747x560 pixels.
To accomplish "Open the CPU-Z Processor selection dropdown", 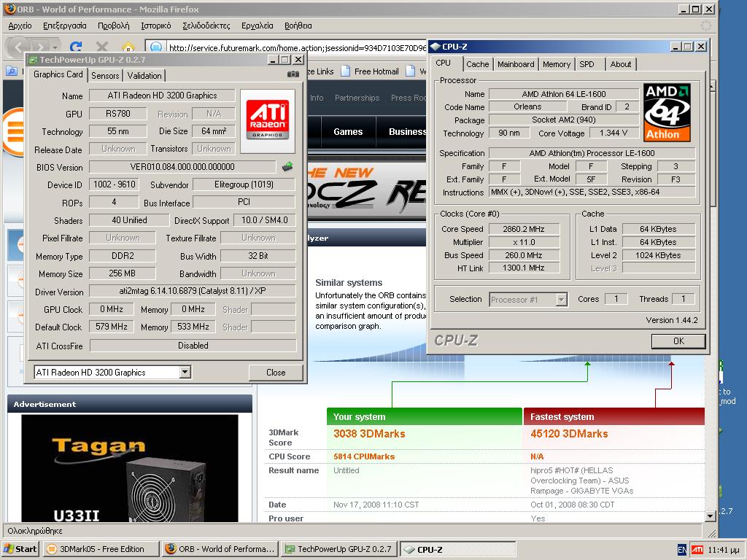I will pos(562,300).
